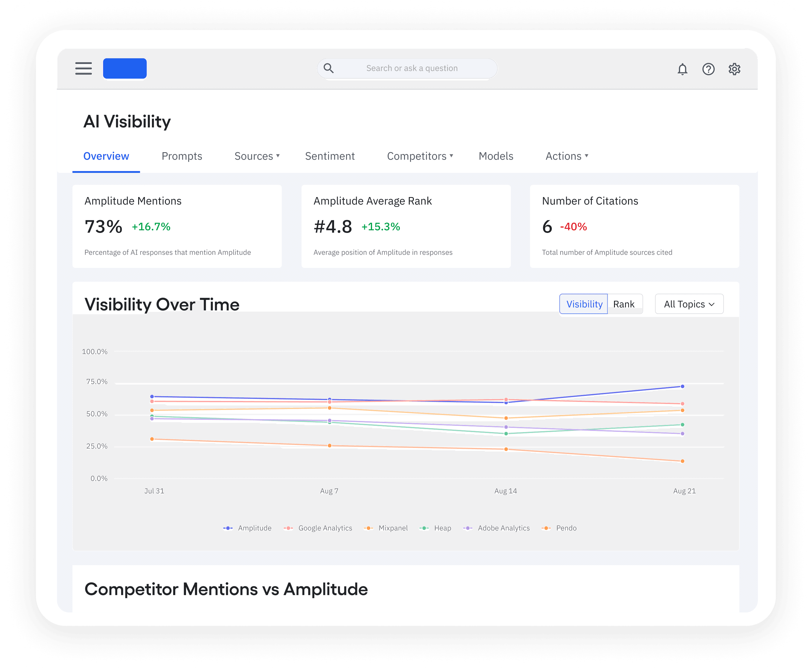Click the green Heap color dot
This screenshot has width=812, height=668.
point(424,528)
